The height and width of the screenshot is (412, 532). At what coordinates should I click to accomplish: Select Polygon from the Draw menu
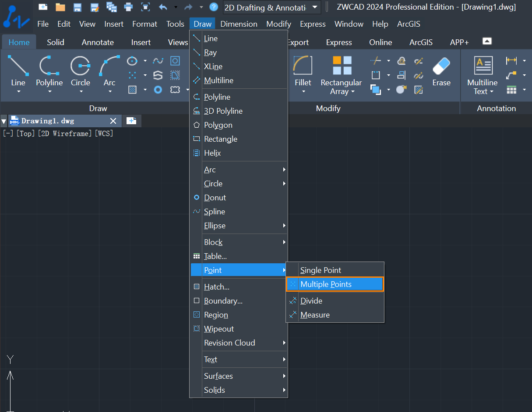(239, 125)
